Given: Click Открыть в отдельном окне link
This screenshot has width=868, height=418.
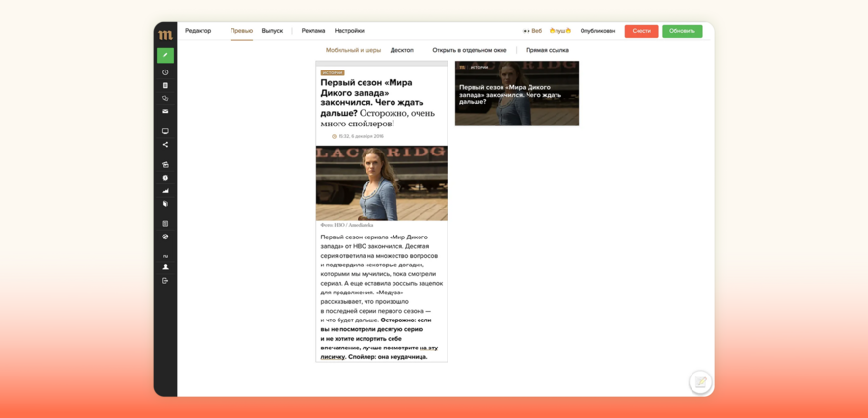Looking at the screenshot, I should coord(470,50).
